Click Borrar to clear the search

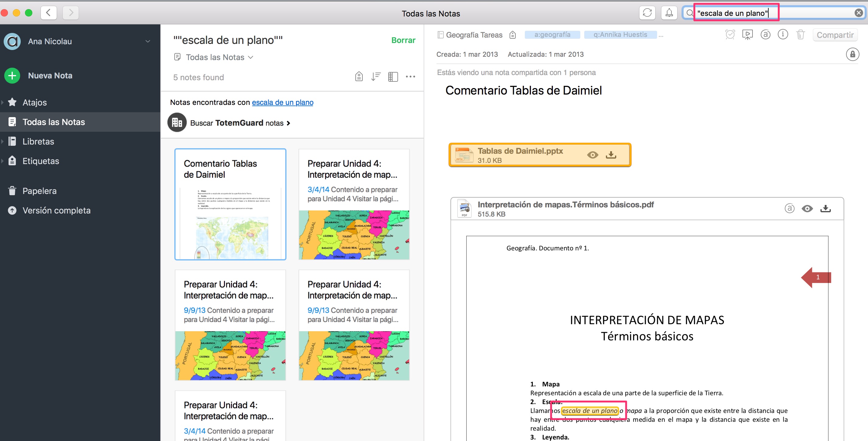point(403,40)
